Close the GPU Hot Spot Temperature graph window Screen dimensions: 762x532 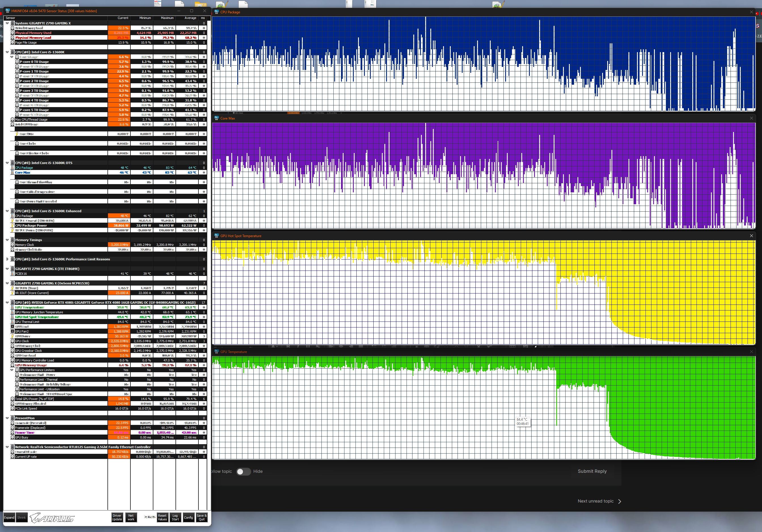[752, 236]
